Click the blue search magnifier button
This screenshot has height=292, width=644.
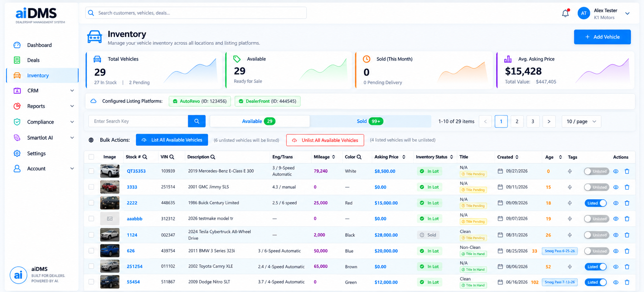click(x=197, y=121)
